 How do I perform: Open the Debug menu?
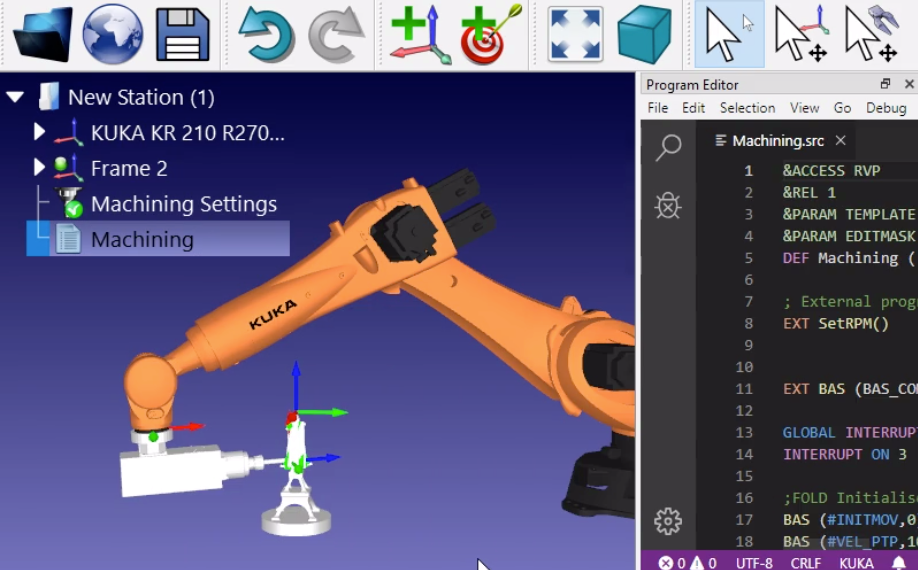pos(886,108)
